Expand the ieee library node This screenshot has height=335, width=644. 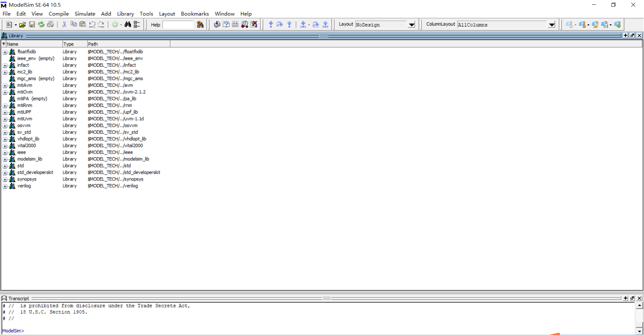[5, 153]
